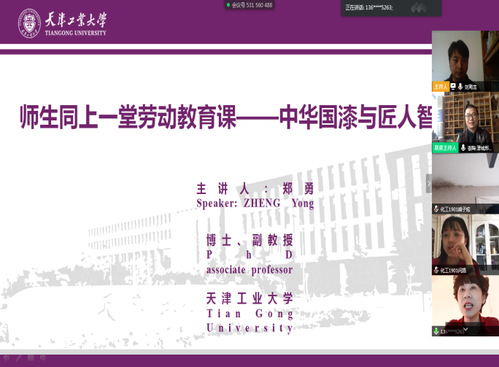Click the green status dot beside the meeting number

point(228,5)
